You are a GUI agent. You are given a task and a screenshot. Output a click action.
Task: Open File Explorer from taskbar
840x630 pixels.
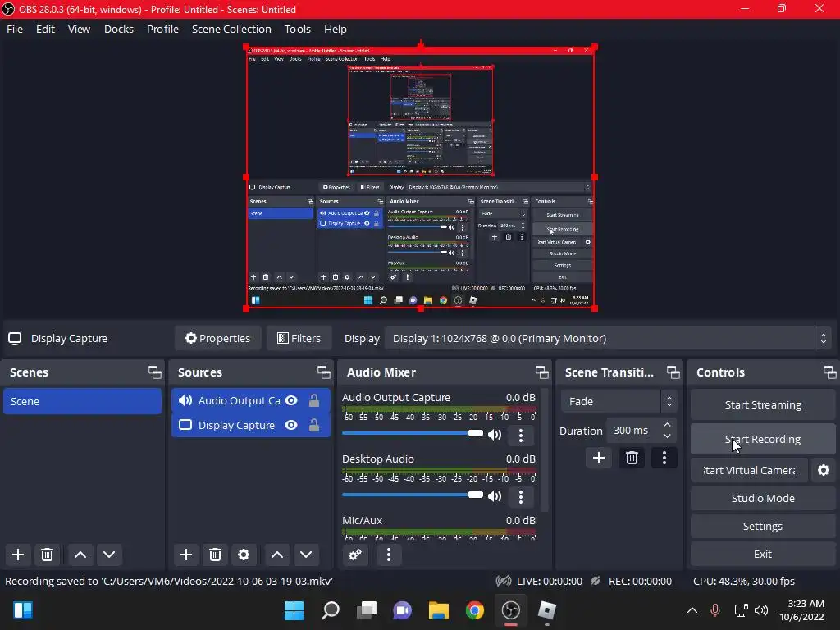[x=438, y=610]
